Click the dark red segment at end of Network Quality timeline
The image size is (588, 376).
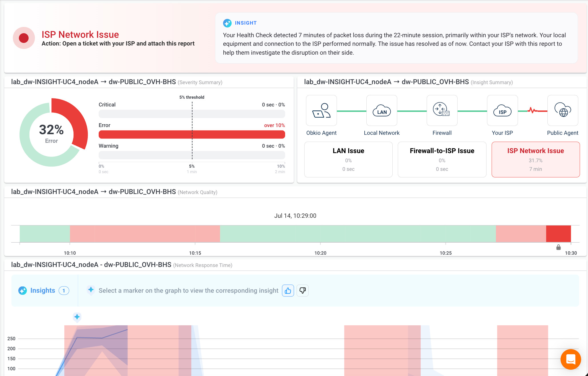point(559,234)
